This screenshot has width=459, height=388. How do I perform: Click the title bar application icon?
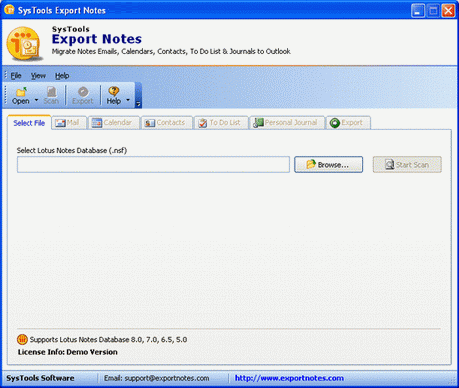tap(9, 10)
